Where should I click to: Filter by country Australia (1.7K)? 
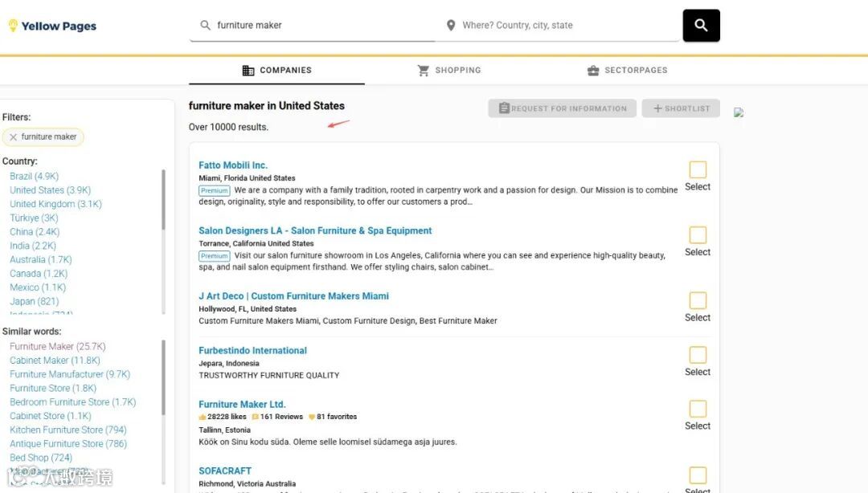pos(40,259)
